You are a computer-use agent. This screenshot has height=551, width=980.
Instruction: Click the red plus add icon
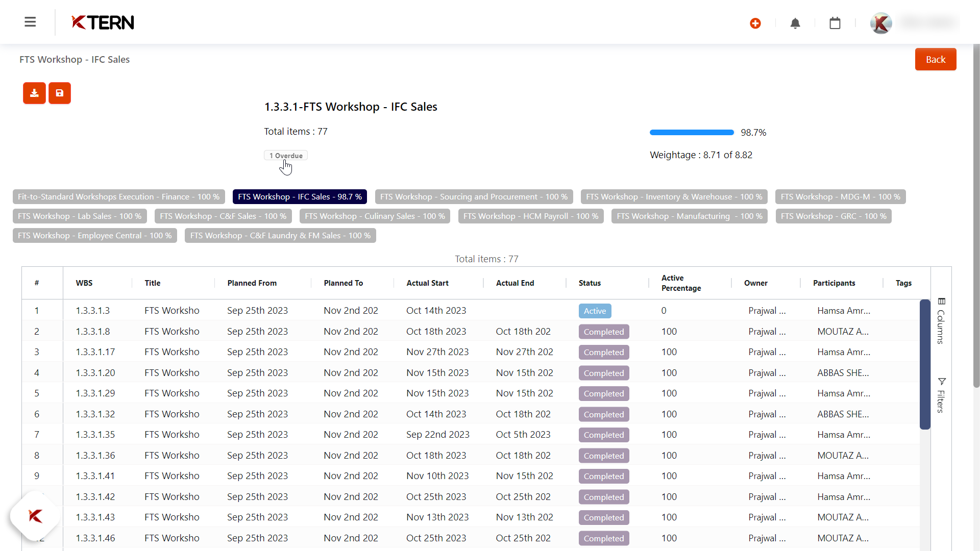[755, 23]
